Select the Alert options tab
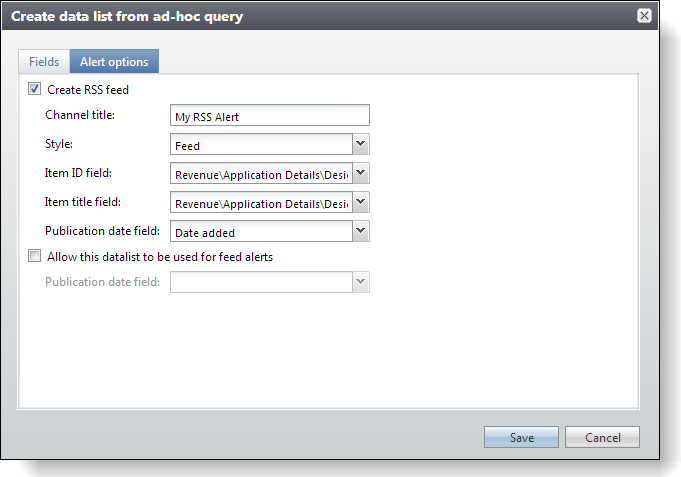The width and height of the screenshot is (681, 477). pos(114,62)
